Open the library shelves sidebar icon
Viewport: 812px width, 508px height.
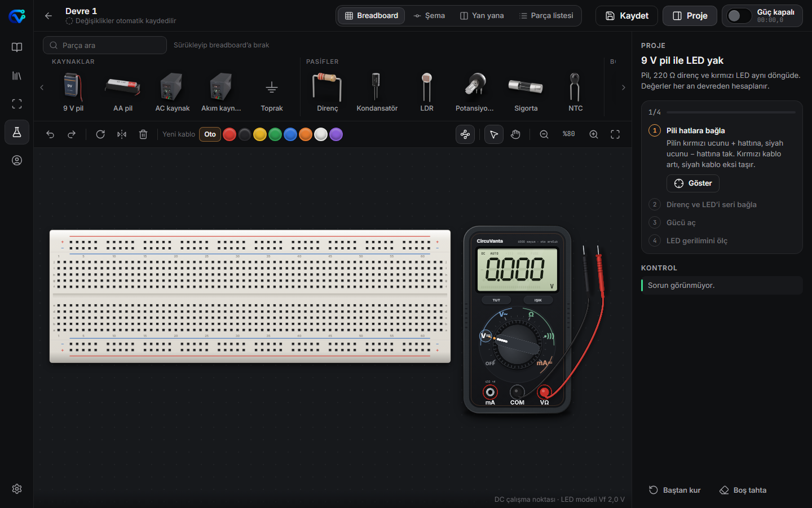17,76
